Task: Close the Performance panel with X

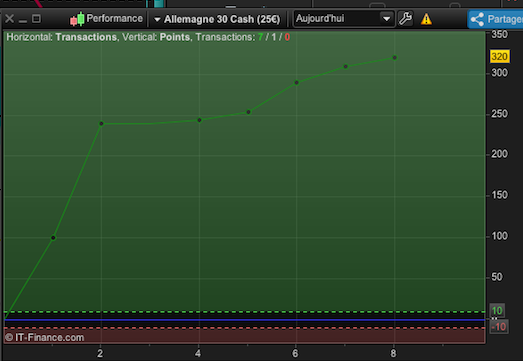Action: tap(9, 19)
